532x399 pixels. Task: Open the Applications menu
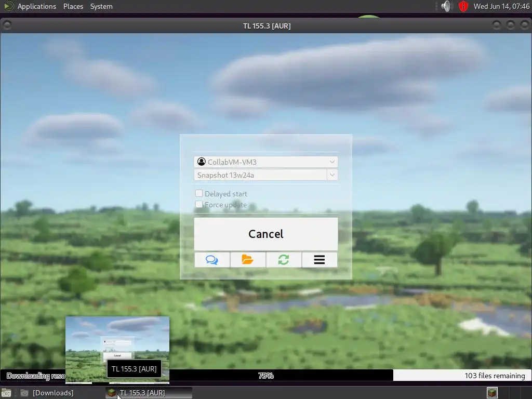(x=37, y=6)
